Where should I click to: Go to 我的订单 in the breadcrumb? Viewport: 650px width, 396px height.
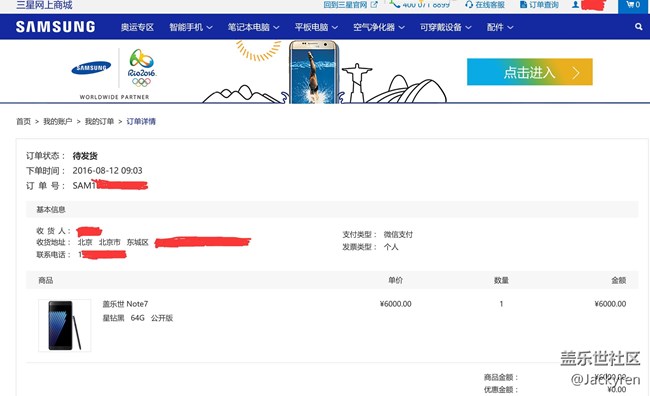pyautogui.click(x=99, y=121)
